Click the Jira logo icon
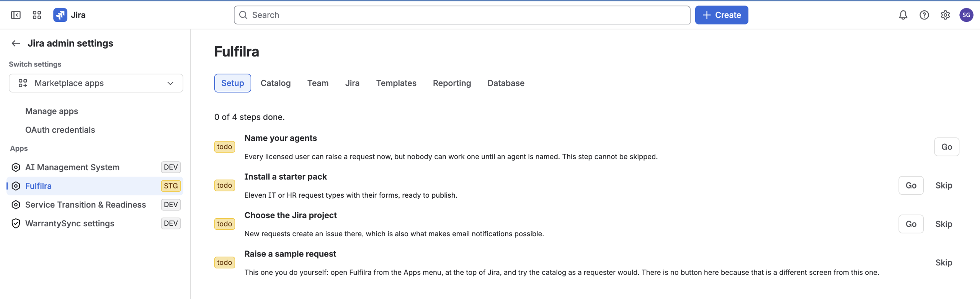Viewport: 980px width, 299px height. click(60, 15)
